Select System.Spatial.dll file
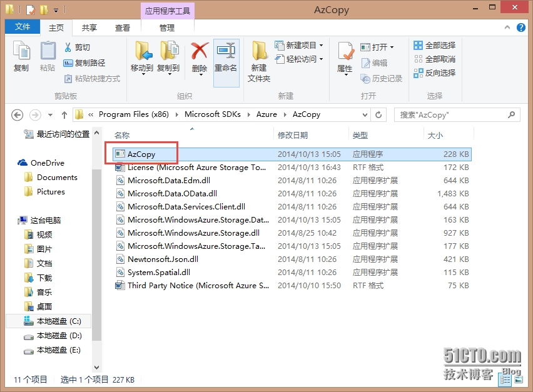The image size is (533, 392). 292,273
